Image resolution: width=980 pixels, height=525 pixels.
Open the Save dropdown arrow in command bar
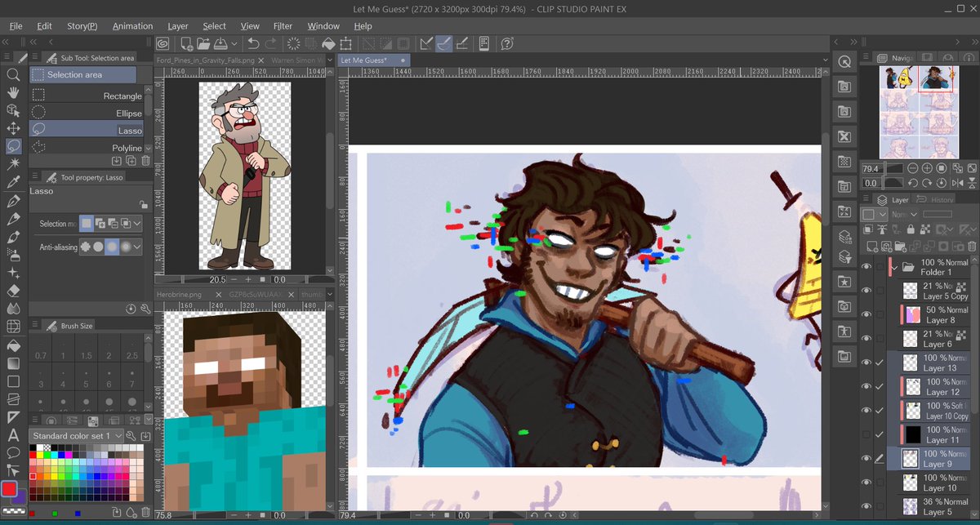pos(234,44)
